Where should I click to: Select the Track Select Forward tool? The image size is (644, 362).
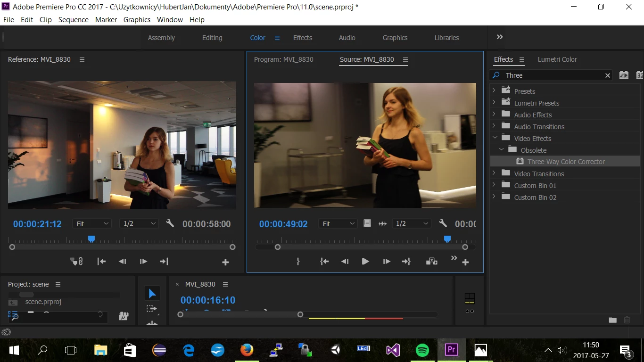click(x=152, y=309)
